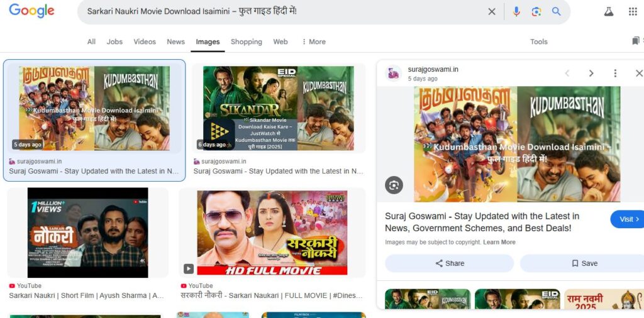This screenshot has width=644, height=318.
Task: Click the '5 days ago' label in preview header
Action: point(423,79)
